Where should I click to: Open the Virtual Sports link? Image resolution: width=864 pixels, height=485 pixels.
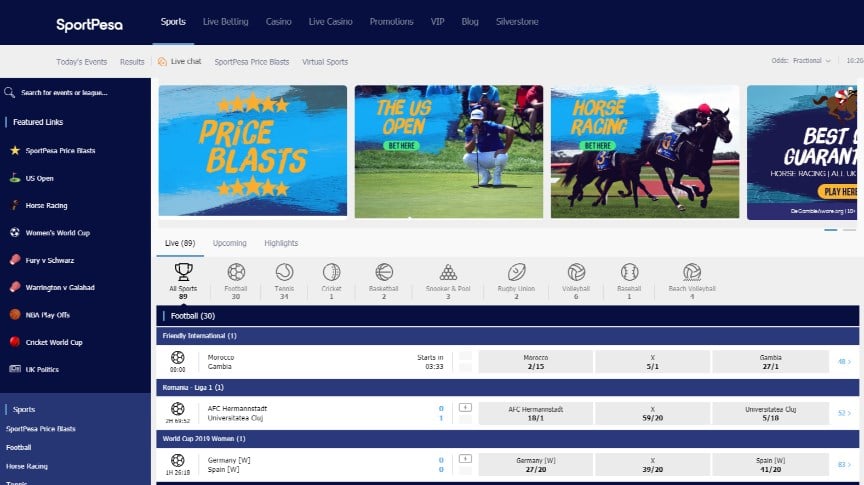pyautogui.click(x=325, y=62)
